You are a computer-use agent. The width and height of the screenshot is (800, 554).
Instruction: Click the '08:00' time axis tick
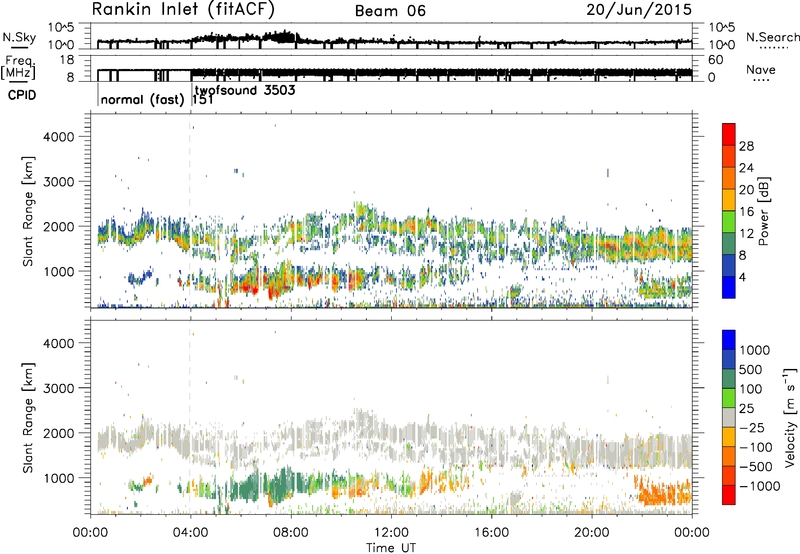tap(291, 533)
